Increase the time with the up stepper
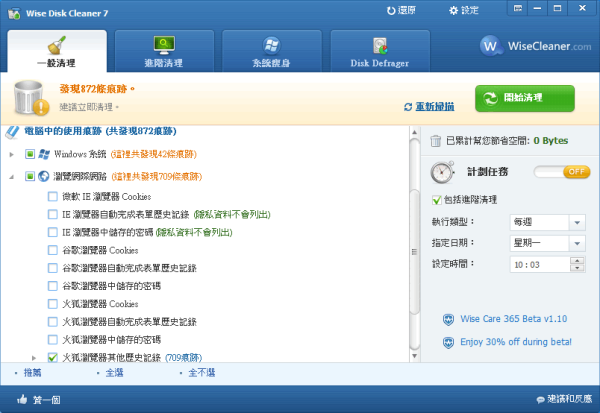This screenshot has width=600, height=413. (577, 261)
